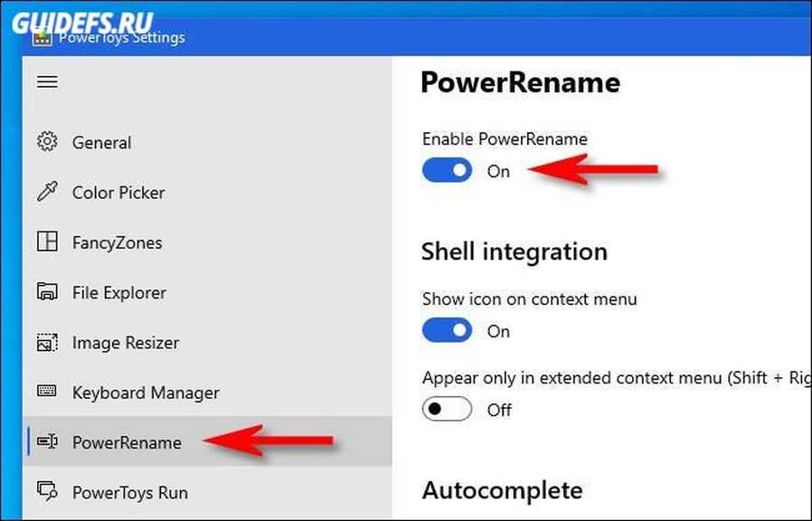The image size is (812, 521).
Task: Turn off Show icon on context menu
Action: (447, 331)
